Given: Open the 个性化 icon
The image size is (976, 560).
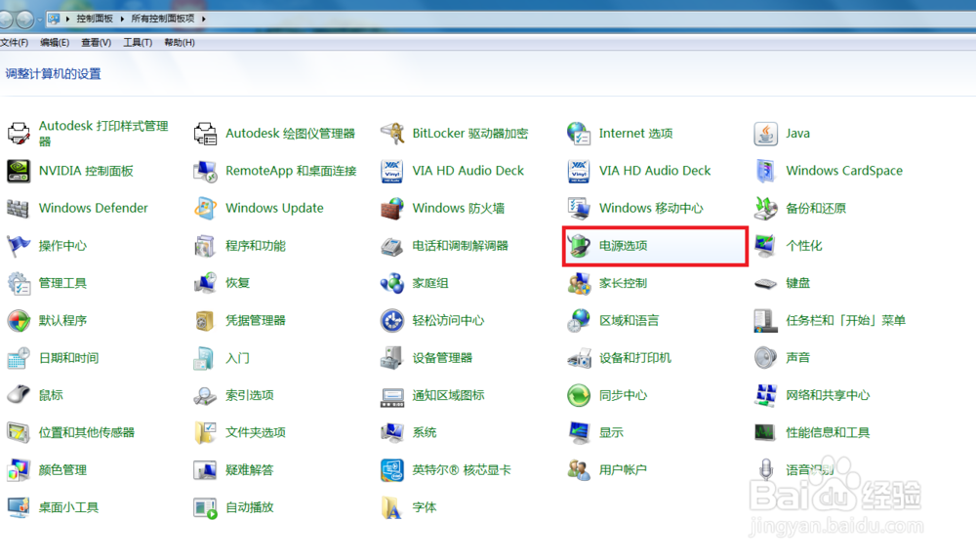Looking at the screenshot, I should 765,245.
